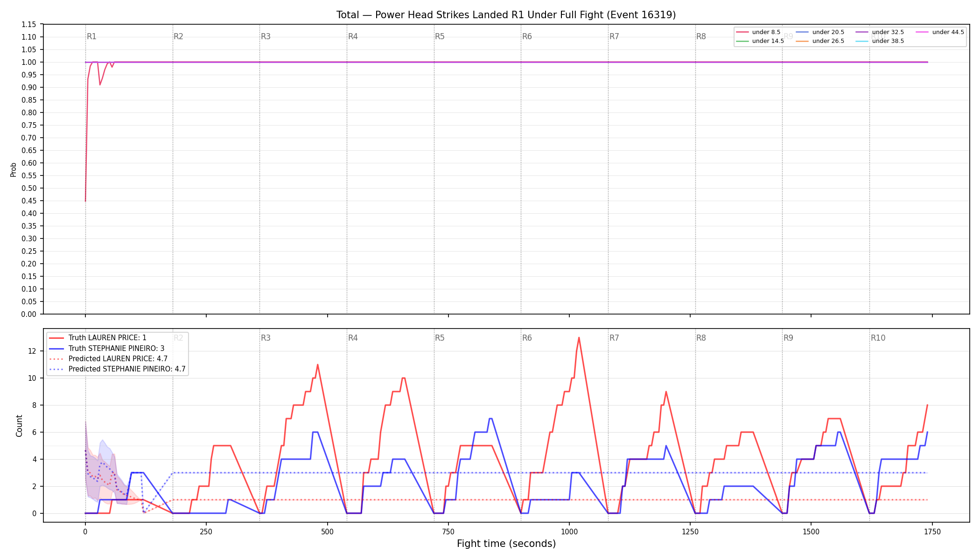Click the R6 round marker in top chart
980x560 pixels.
[527, 36]
